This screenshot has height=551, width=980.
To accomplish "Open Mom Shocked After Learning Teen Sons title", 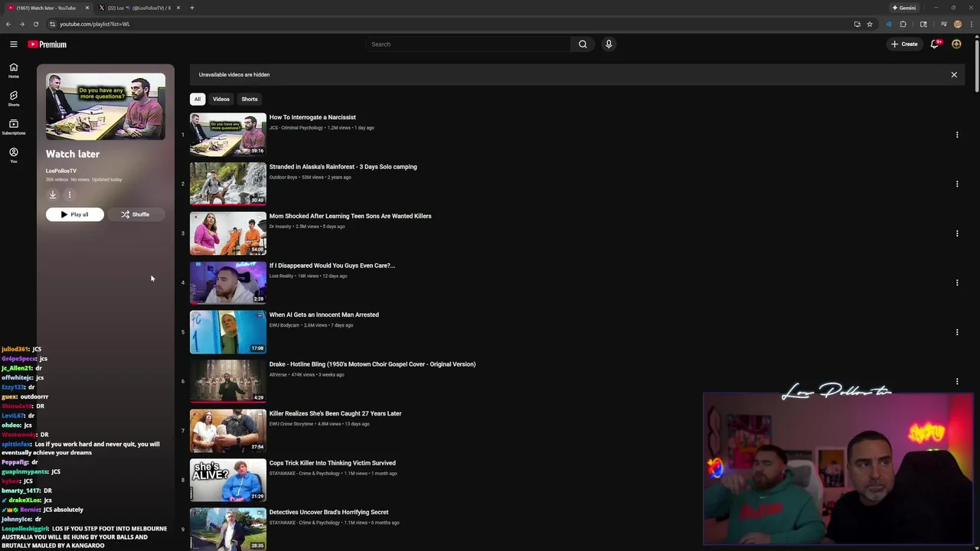I will point(350,216).
